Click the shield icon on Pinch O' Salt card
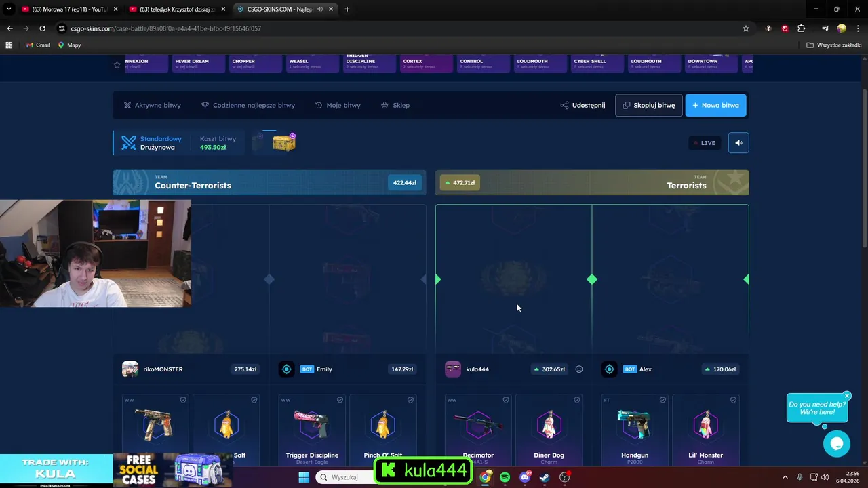868x488 pixels. [410, 400]
